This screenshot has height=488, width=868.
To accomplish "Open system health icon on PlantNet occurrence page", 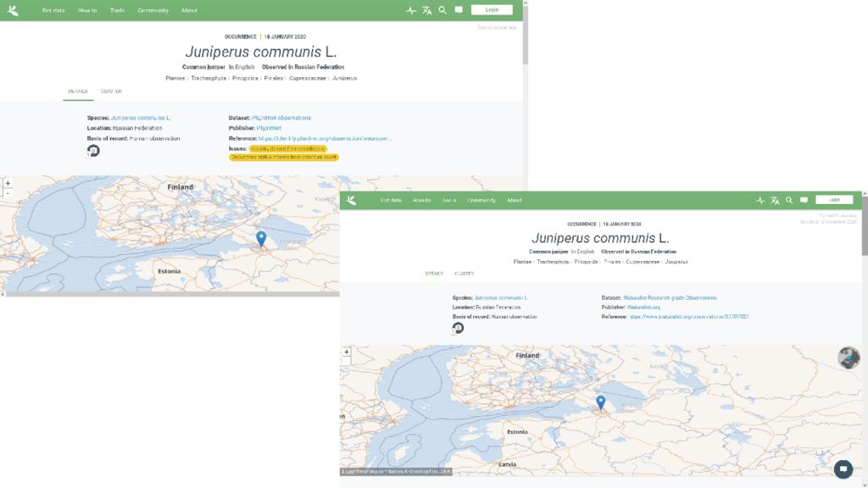I will (411, 10).
